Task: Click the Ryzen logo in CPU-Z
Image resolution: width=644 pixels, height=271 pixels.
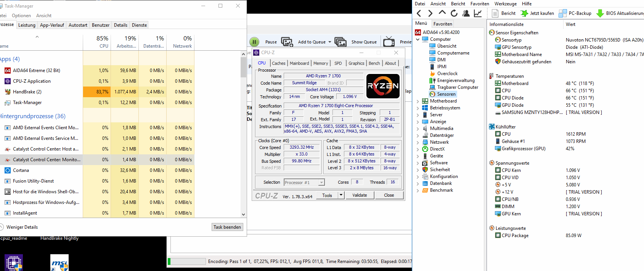Action: tap(383, 86)
